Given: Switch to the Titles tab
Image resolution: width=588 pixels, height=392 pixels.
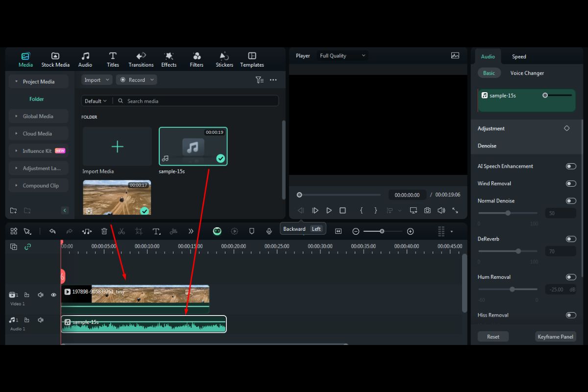Looking at the screenshot, I should (113, 60).
